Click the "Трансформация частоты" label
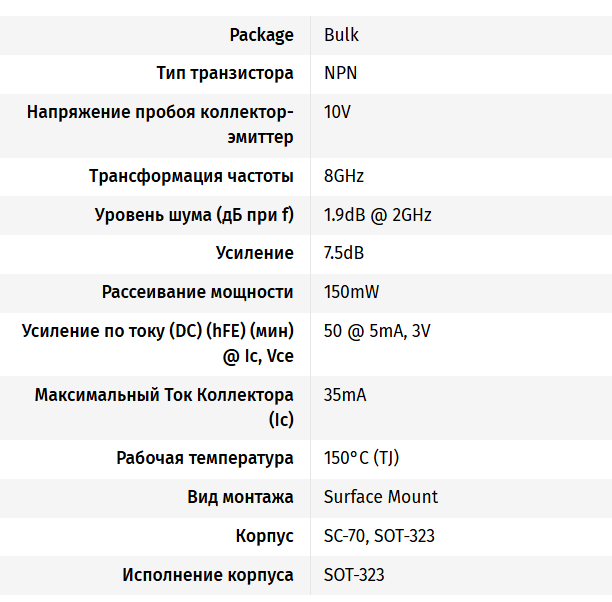612x602 pixels. point(191,176)
